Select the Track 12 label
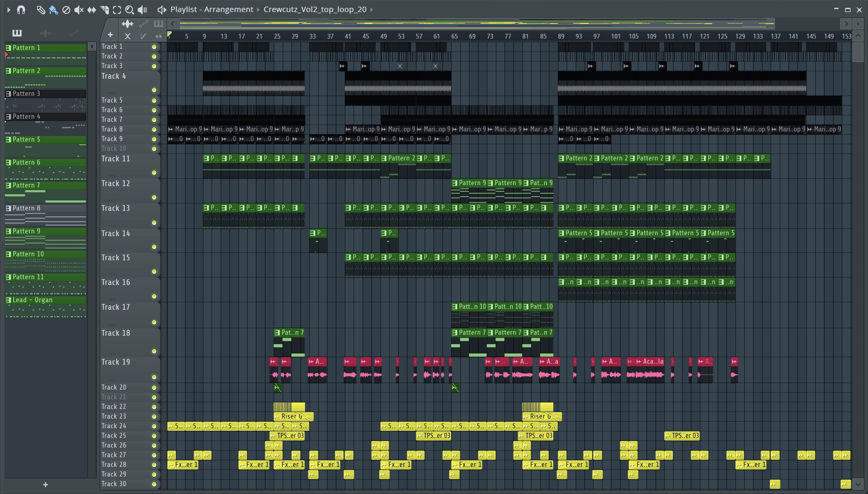The height and width of the screenshot is (494, 868). (116, 184)
